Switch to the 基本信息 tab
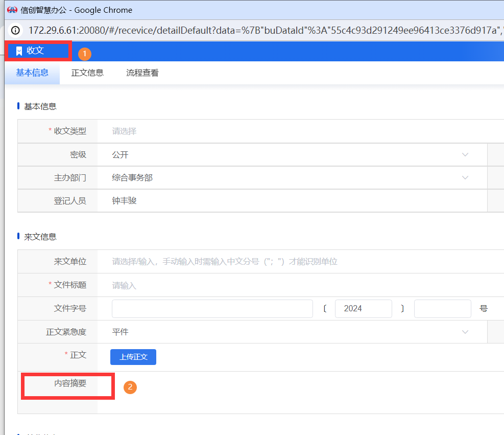504x435 pixels. point(32,73)
